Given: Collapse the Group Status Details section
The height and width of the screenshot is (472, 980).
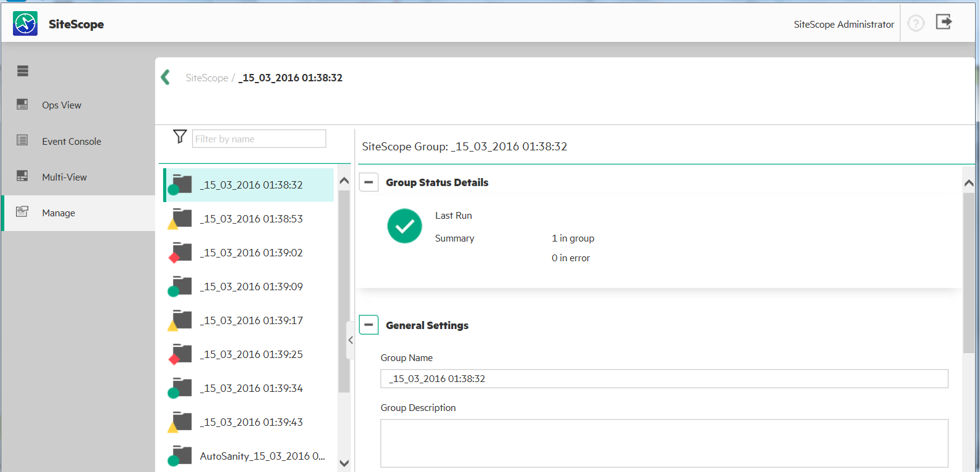Looking at the screenshot, I should click(369, 182).
